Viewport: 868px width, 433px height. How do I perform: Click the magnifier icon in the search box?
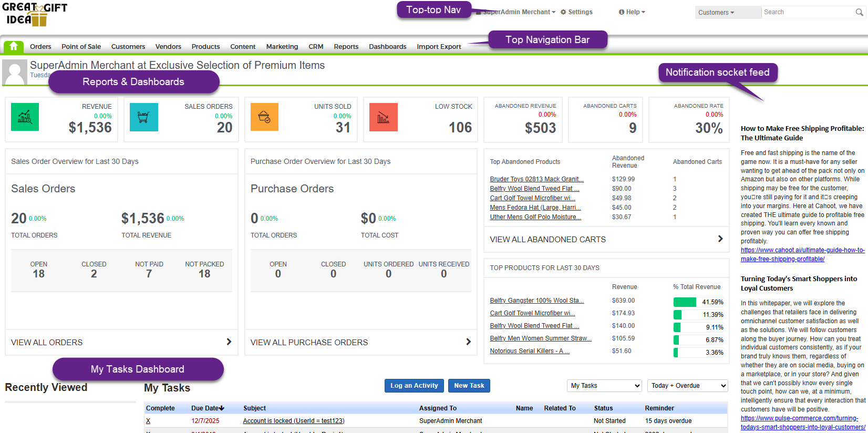(859, 12)
